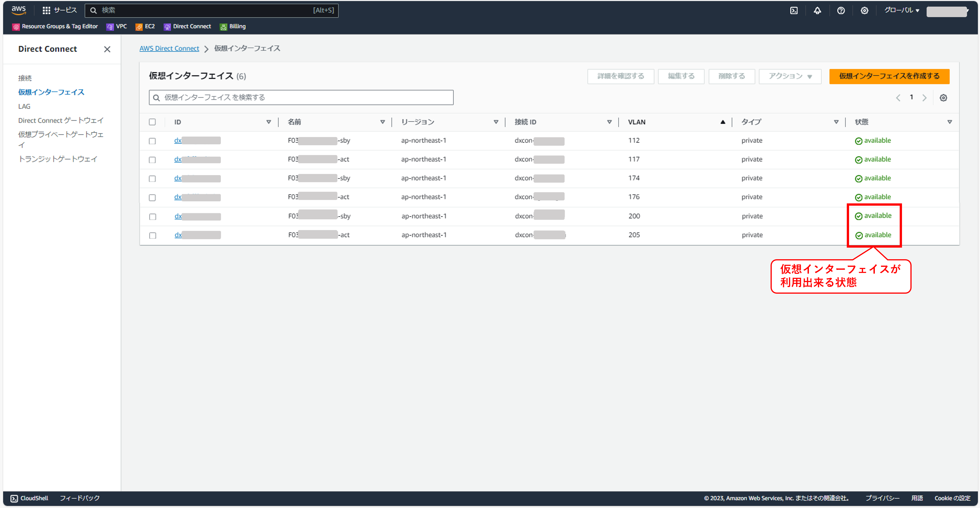Go to AWS home via the aws logo

click(x=18, y=10)
